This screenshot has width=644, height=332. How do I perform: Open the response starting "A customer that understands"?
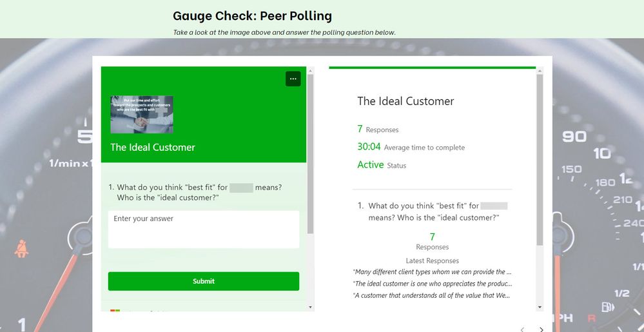[x=433, y=295]
